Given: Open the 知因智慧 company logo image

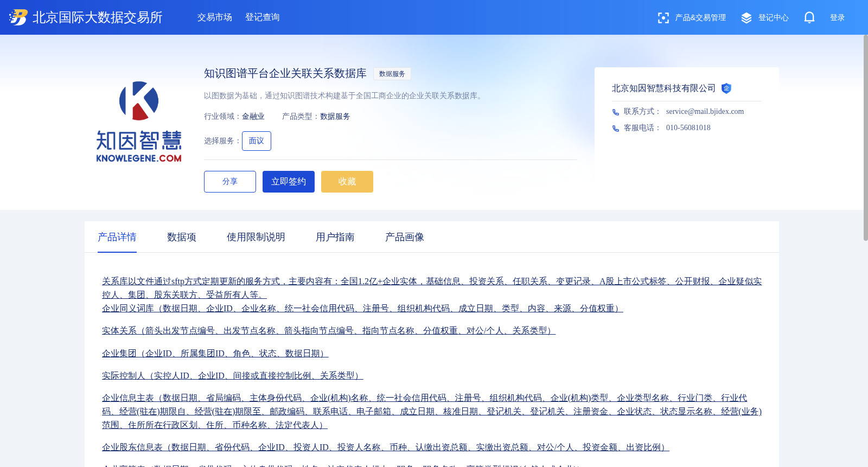Looking at the screenshot, I should pyautogui.click(x=139, y=121).
